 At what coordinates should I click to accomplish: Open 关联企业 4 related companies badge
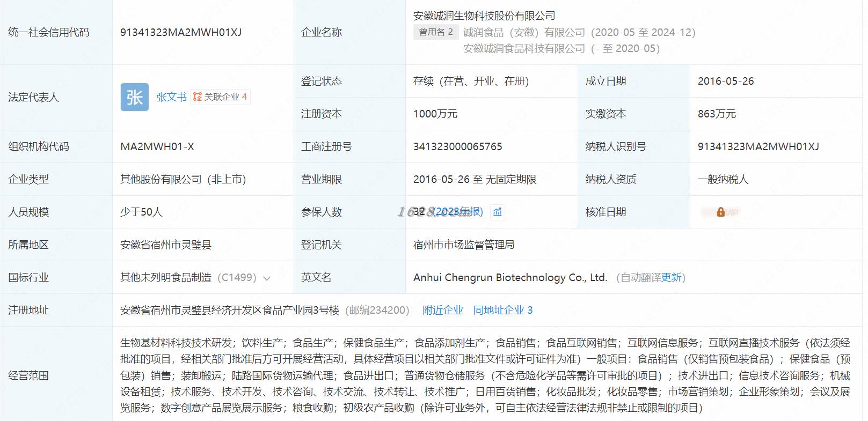pyautogui.click(x=221, y=97)
